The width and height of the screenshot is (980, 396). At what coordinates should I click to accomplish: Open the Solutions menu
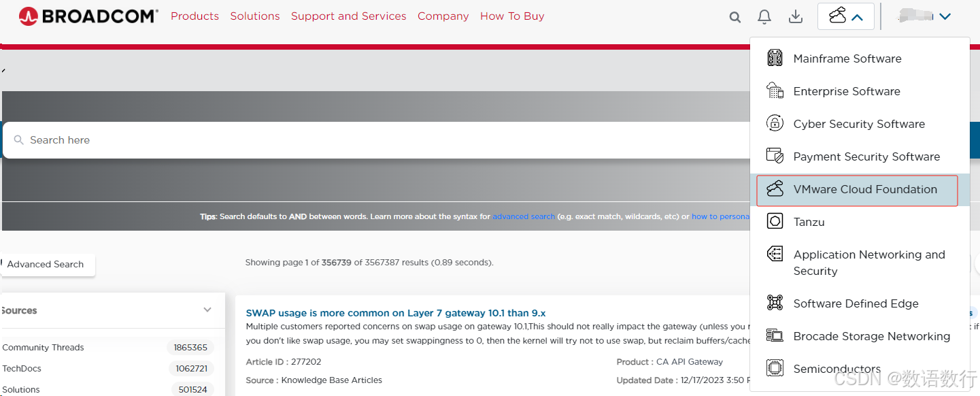click(x=255, y=16)
